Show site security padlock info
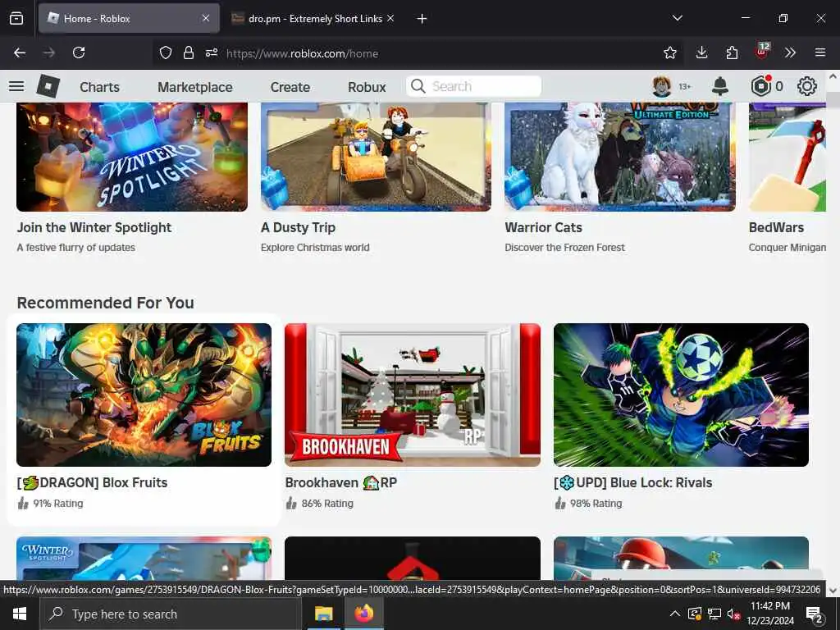 click(x=189, y=52)
